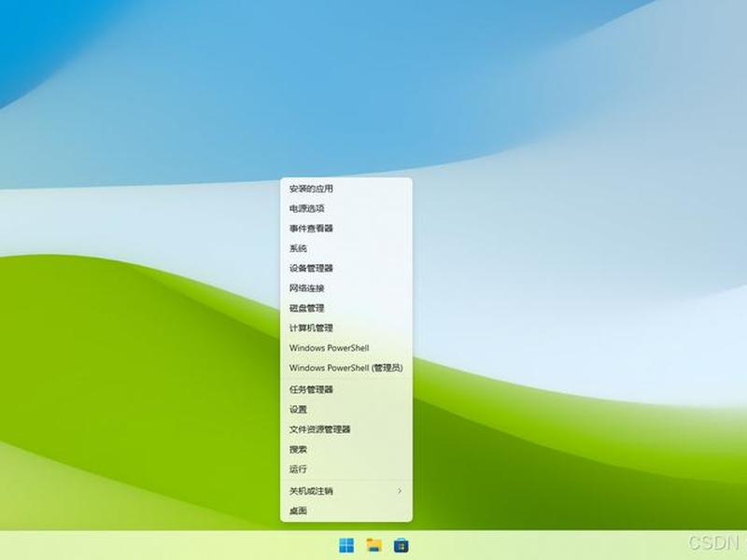Open 文件资源管理器 menu entry

[346, 429]
